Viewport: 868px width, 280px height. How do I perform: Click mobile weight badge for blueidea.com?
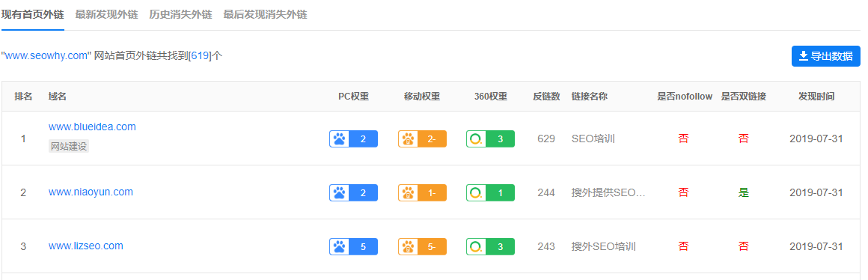422,139
